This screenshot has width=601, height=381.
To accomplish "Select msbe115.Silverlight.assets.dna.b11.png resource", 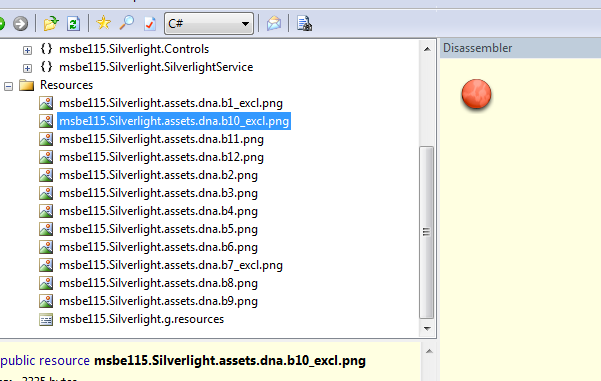I will pos(161,139).
